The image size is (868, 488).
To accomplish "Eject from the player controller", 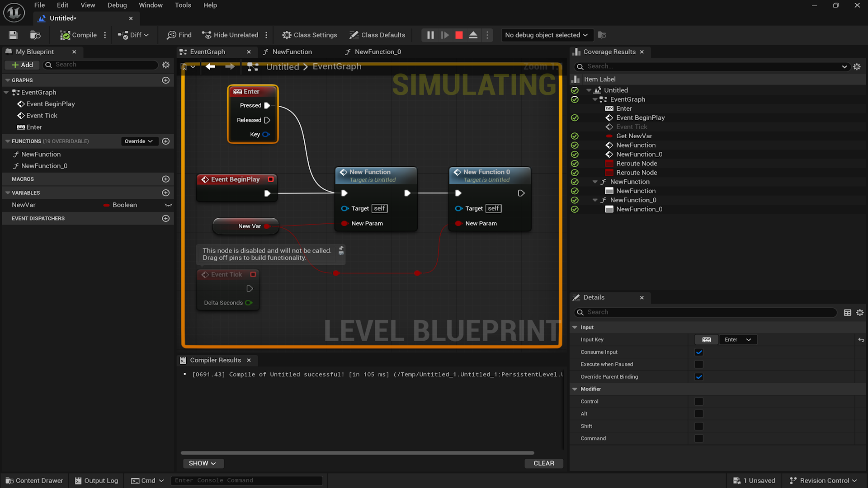I will click(x=473, y=35).
